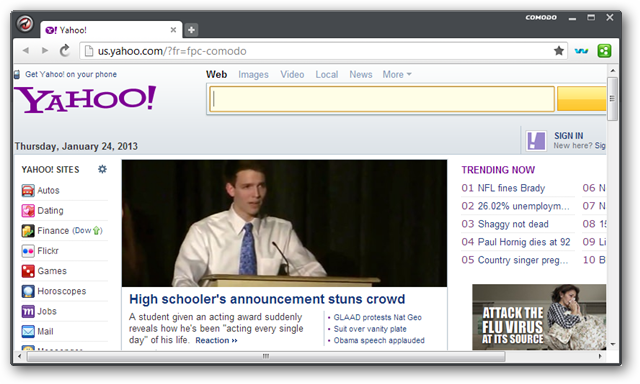The height and width of the screenshot is (384, 640).
Task: Open trending NFL fines Brady
Action: (511, 188)
